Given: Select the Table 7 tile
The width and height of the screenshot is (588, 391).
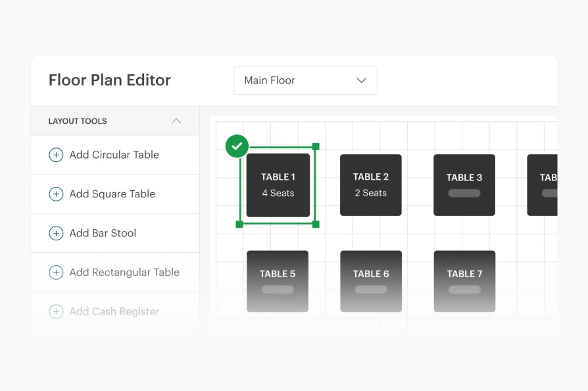Looking at the screenshot, I should (464, 282).
